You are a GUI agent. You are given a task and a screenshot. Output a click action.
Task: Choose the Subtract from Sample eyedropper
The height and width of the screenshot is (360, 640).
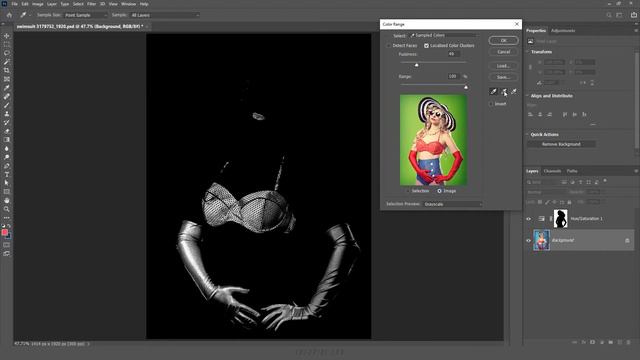(x=514, y=91)
